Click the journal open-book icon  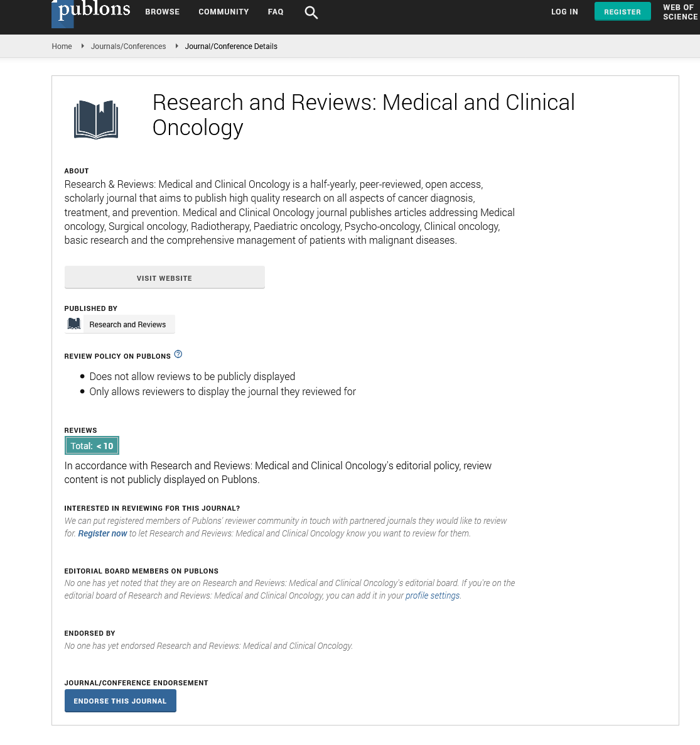point(96,119)
